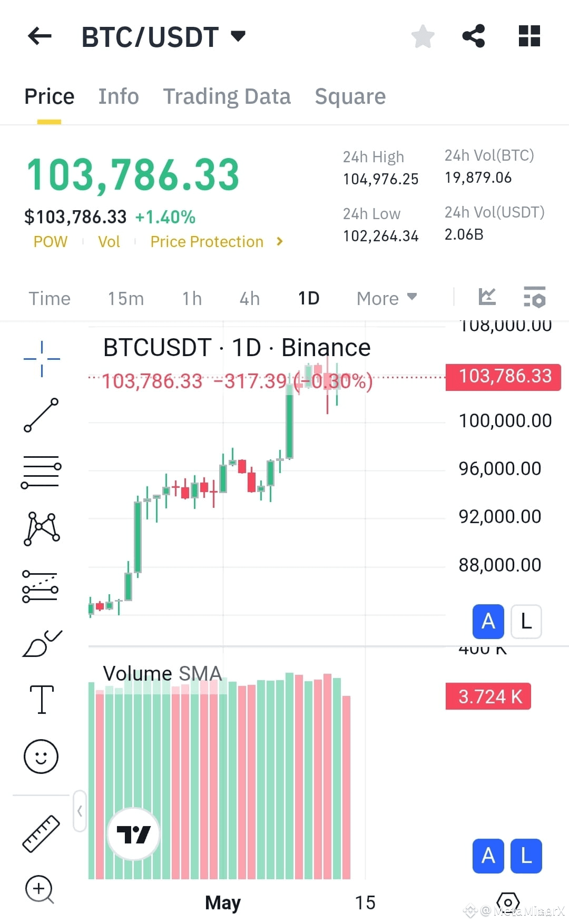Open the share icon
This screenshot has width=569, height=924.
pyautogui.click(x=474, y=36)
